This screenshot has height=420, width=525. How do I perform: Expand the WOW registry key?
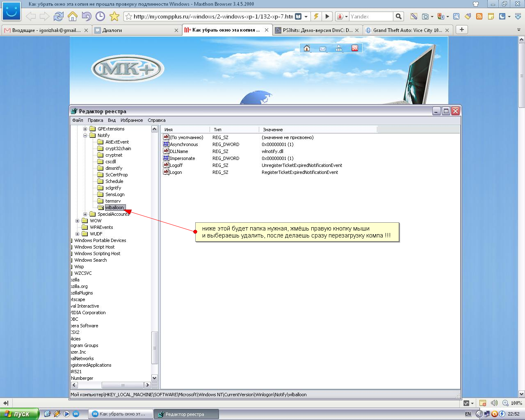coord(78,221)
